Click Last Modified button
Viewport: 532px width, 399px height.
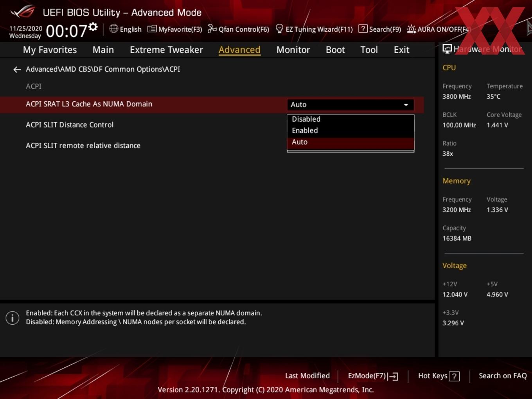[307, 376]
